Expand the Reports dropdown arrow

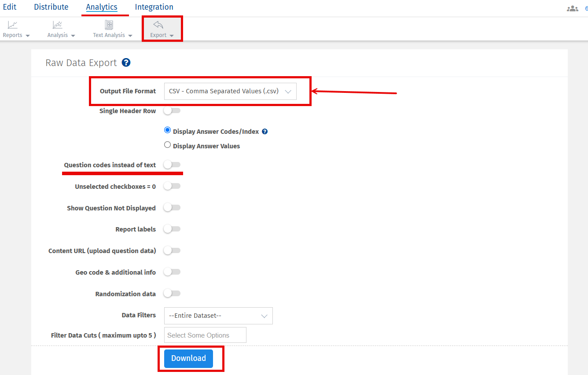pyautogui.click(x=28, y=36)
